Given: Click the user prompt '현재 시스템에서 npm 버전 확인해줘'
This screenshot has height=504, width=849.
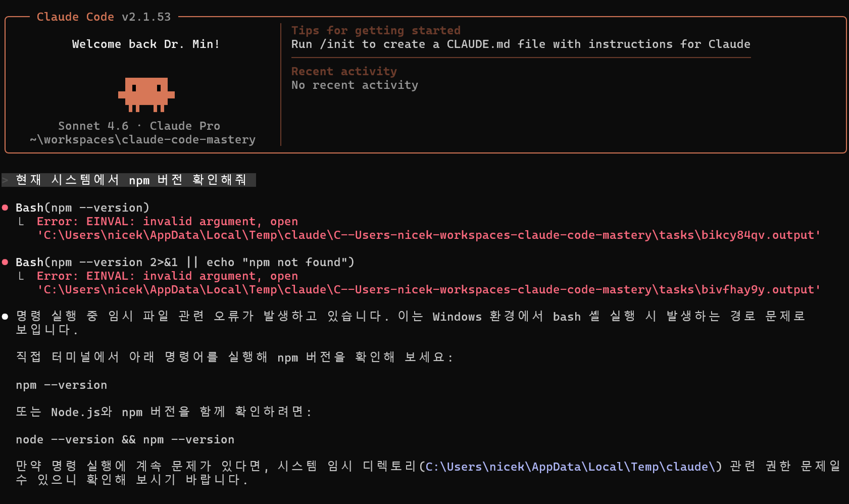Looking at the screenshot, I should (131, 180).
